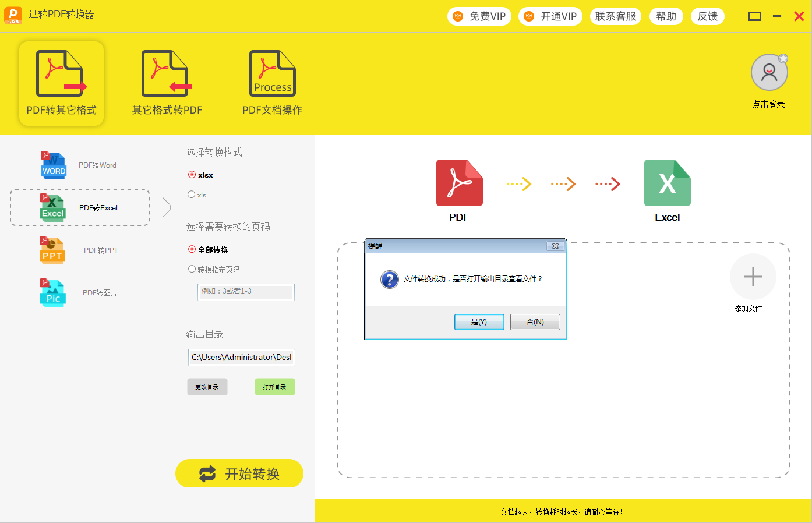Click 打开目录 to open output folder
This screenshot has height=523, width=812.
pos(275,387)
